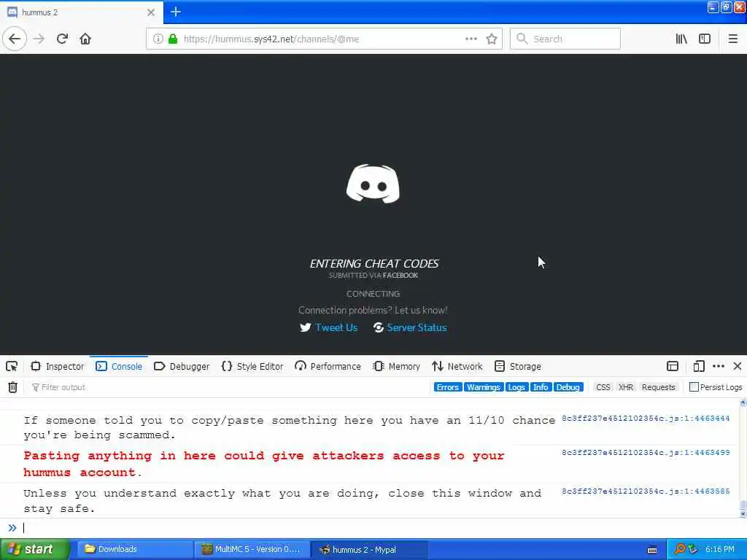The image size is (747, 560).
Task: Bookmark this page with the star
Action: (492, 39)
